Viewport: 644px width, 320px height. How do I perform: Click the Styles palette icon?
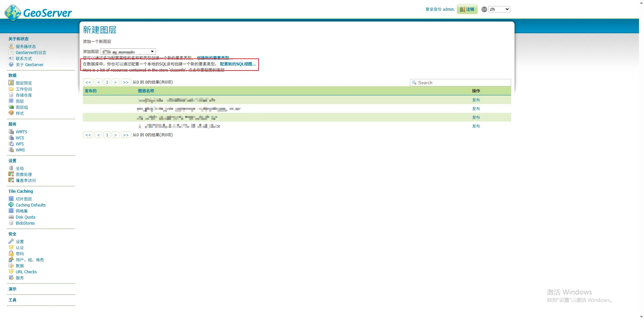tap(11, 113)
